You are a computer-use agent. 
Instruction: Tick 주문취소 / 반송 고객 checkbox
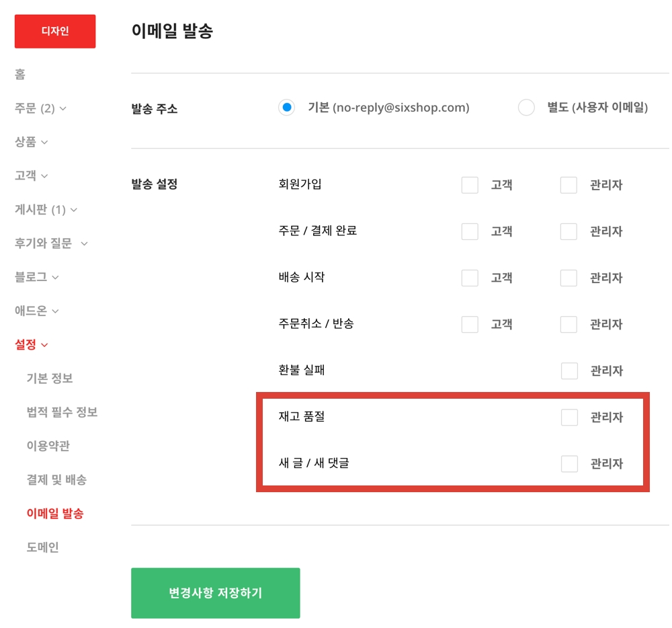pos(470,324)
